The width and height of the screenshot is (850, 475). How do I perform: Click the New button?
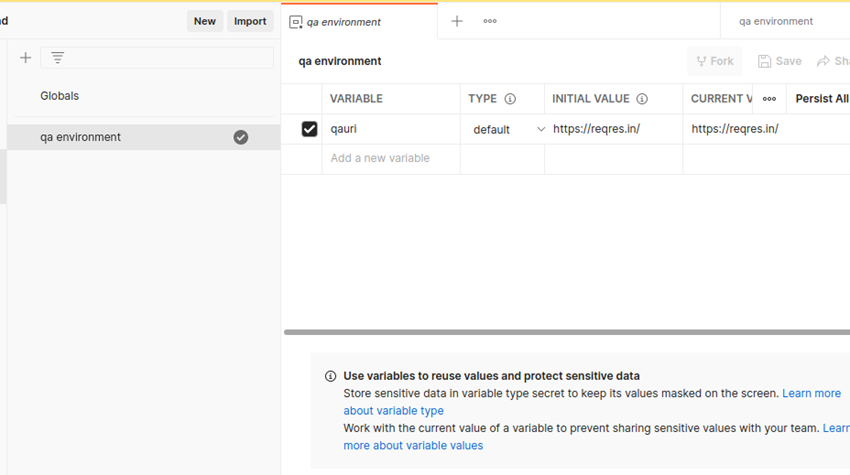(x=205, y=21)
